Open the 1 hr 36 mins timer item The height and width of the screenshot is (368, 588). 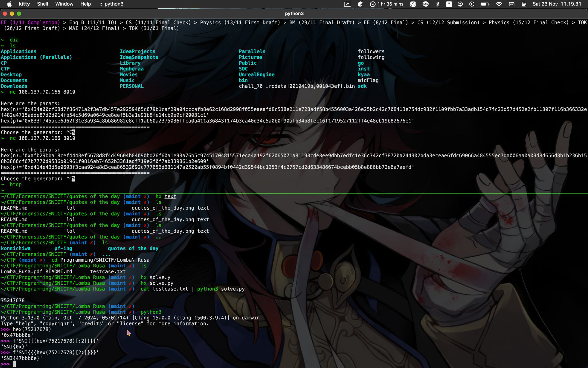point(386,4)
